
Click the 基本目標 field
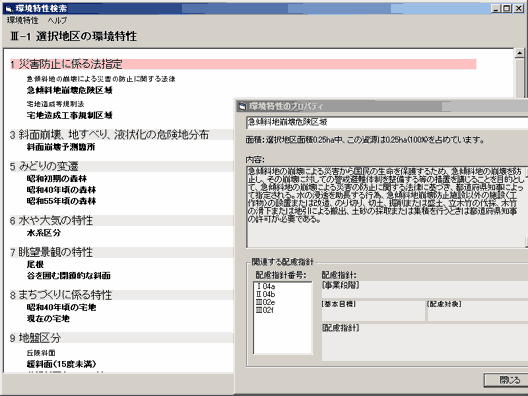[x=373, y=311]
